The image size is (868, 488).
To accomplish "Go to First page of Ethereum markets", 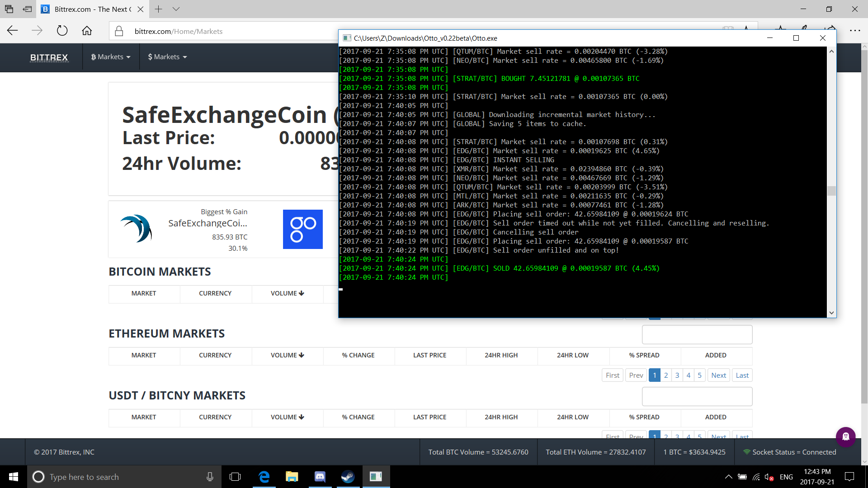I will (x=613, y=375).
